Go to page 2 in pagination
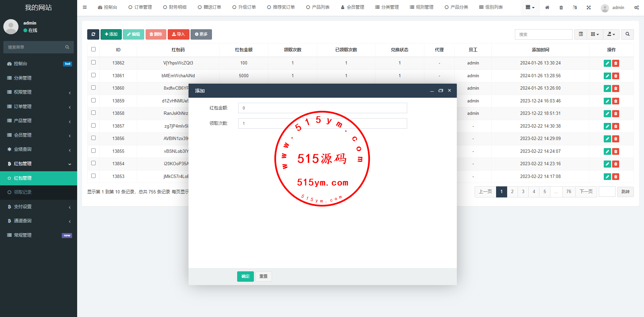 point(512,192)
